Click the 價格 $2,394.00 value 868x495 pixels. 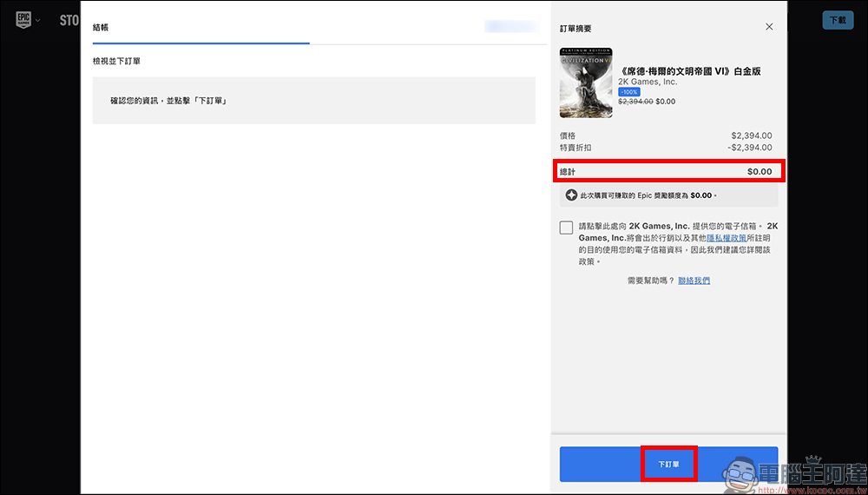(751, 135)
